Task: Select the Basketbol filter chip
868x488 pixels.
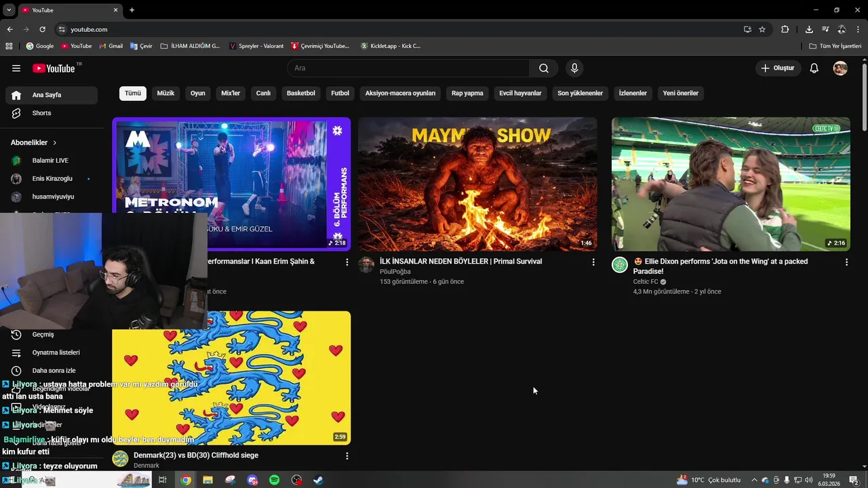Action: [x=301, y=94]
